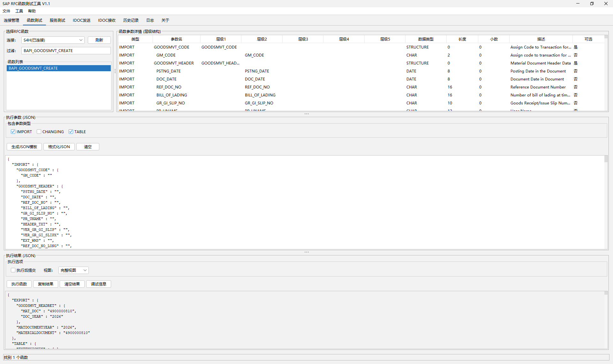Click the 刷新 refresh button
This screenshot has height=364, width=613.
(x=99, y=40)
